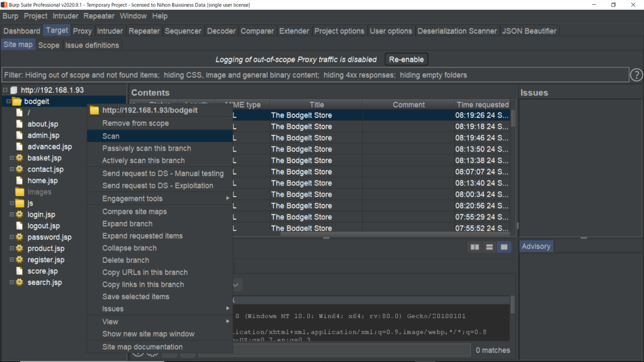The image size is (644, 362).
Task: Click the gear icon beside login.jsp
Action: (x=19, y=214)
